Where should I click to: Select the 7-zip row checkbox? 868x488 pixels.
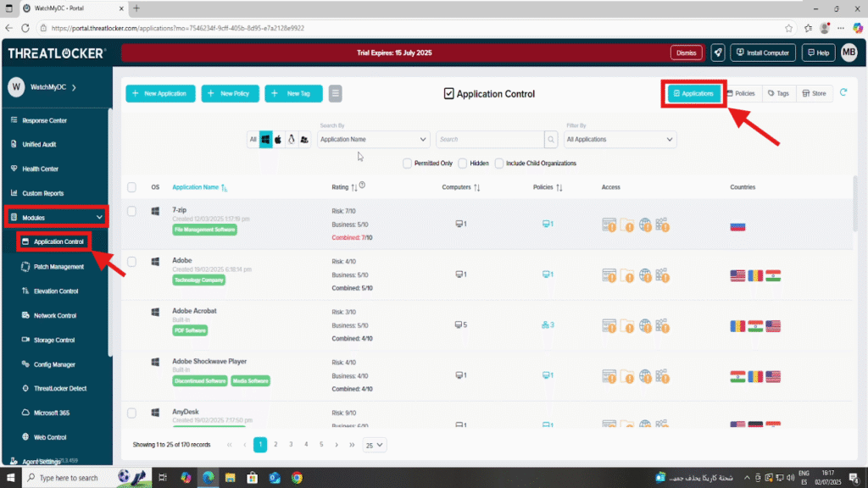click(131, 211)
